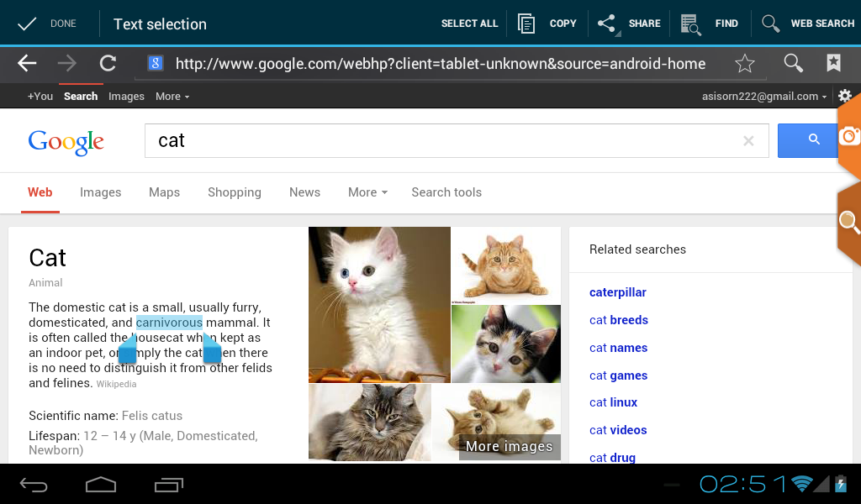Go back with browser back arrow
Image resolution: width=861 pixels, height=504 pixels.
point(27,64)
